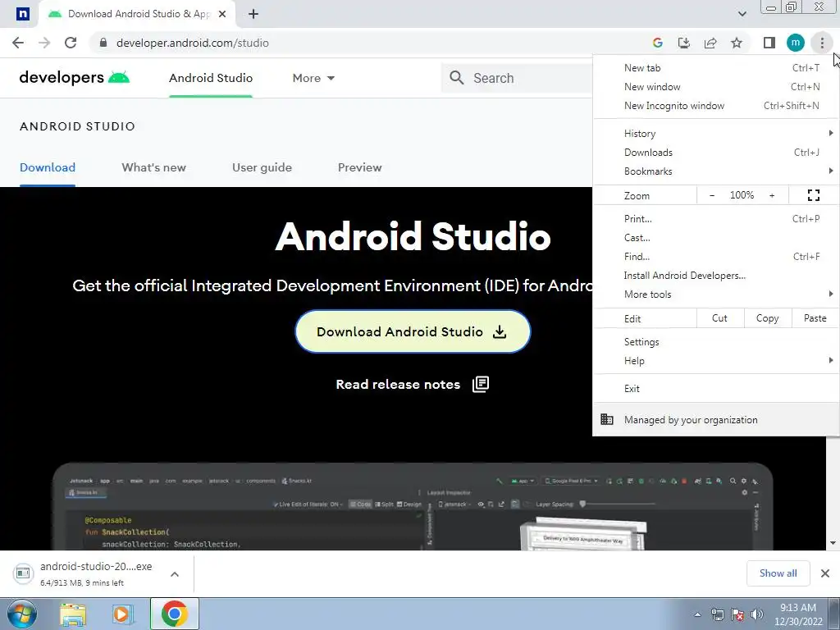Choose Print... from menu
The width and height of the screenshot is (840, 630).
coord(716,218)
